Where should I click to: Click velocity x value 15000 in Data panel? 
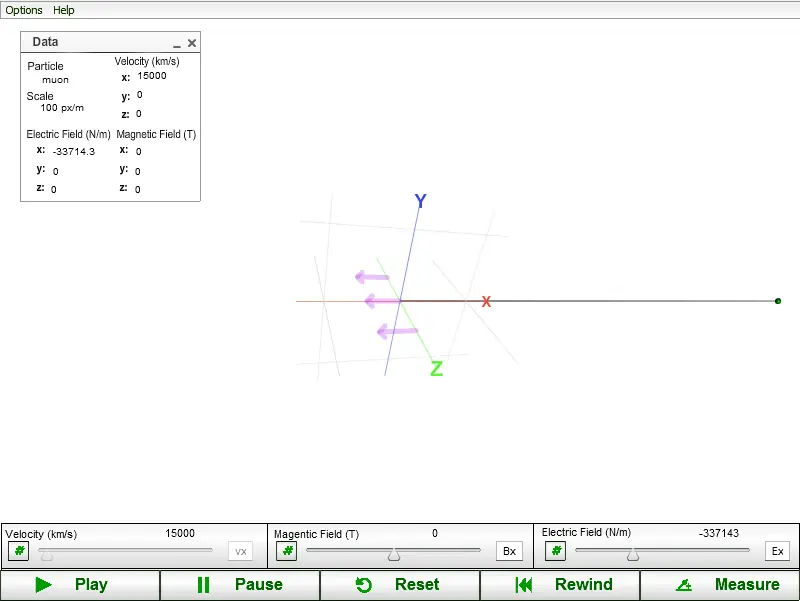(x=152, y=76)
